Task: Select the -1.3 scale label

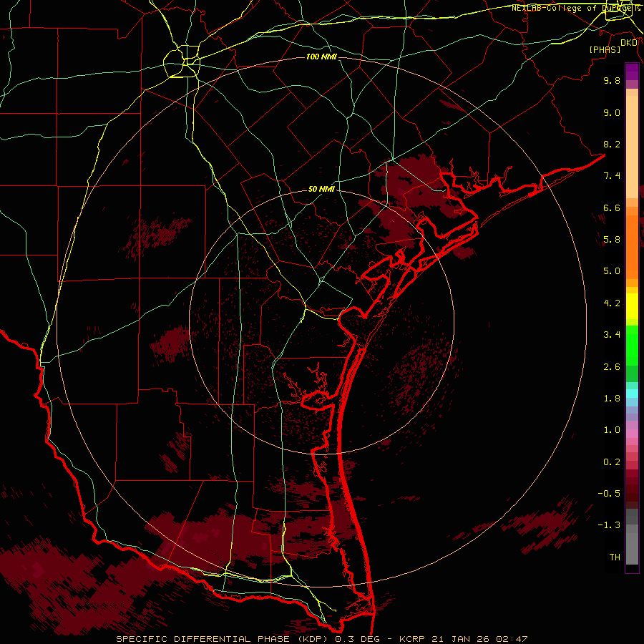Action: point(609,525)
